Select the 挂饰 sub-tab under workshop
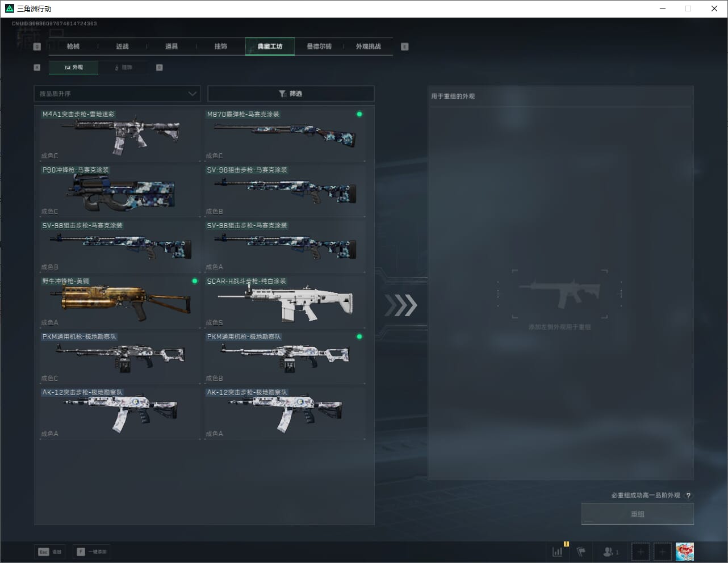This screenshot has height=563, width=728. coord(124,68)
